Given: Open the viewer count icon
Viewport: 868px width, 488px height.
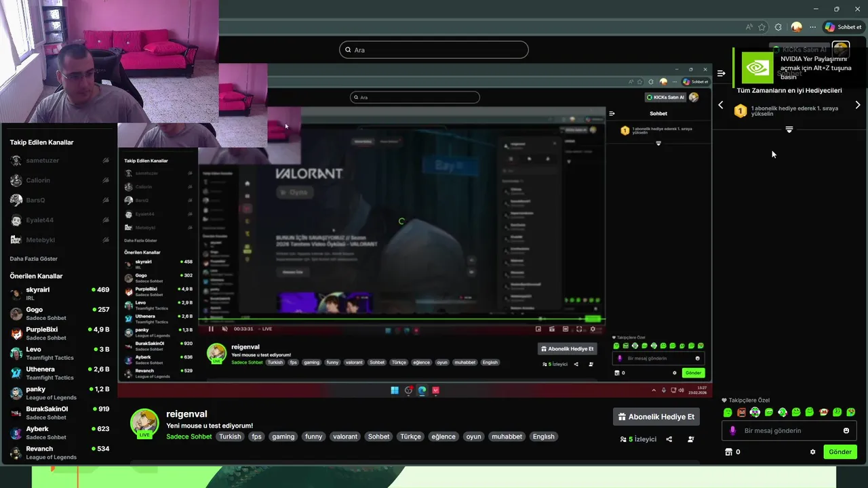Looking at the screenshot, I should coord(623,439).
